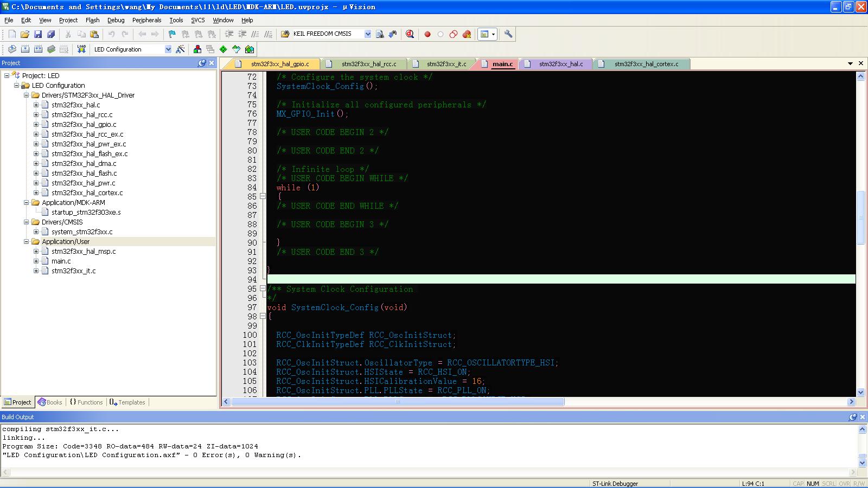Screen dimensions: 868x488
Task: Expand system_stm32f3xx.c tree node
Action: tap(36, 232)
